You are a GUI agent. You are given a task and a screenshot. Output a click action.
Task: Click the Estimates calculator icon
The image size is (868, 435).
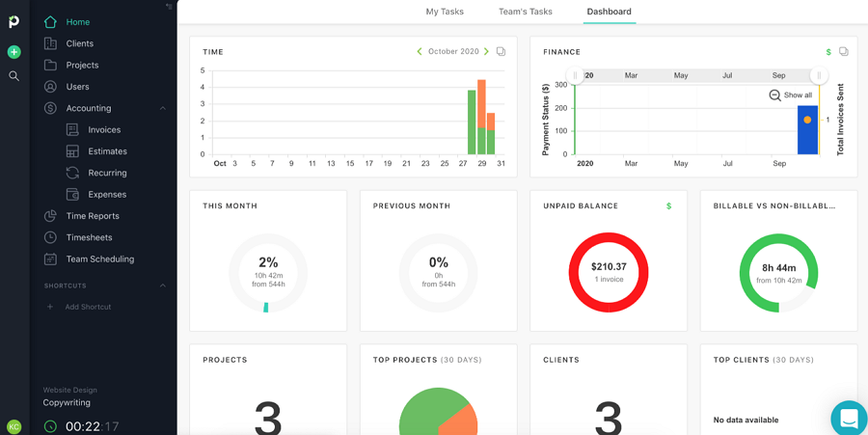click(x=72, y=151)
